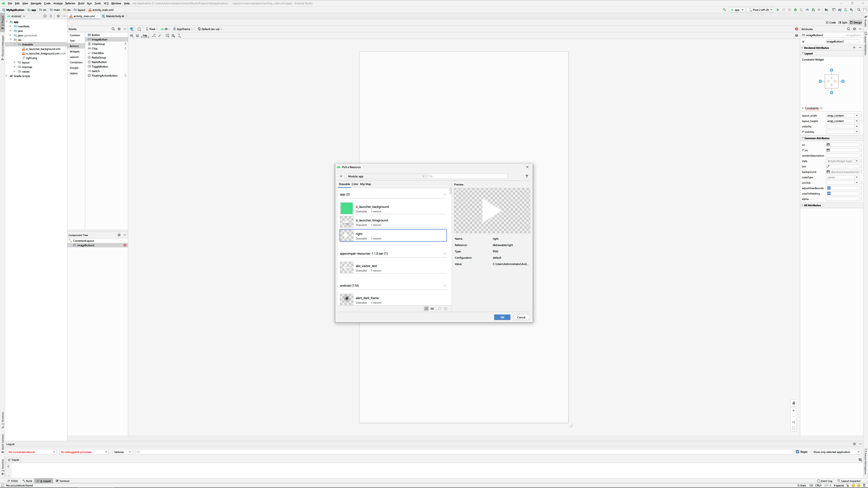Toggle the adjustViewBounds attribute checkbox
Image resolution: width=868 pixels, height=488 pixels.
coord(829,188)
